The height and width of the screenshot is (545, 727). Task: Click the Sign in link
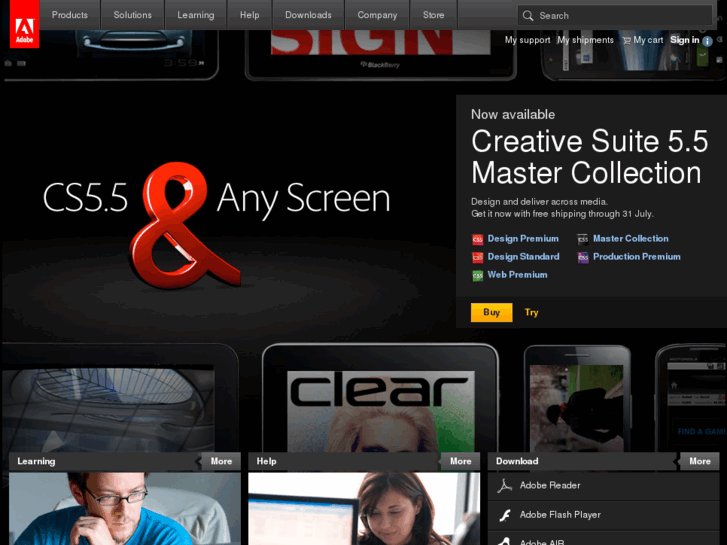(685, 40)
